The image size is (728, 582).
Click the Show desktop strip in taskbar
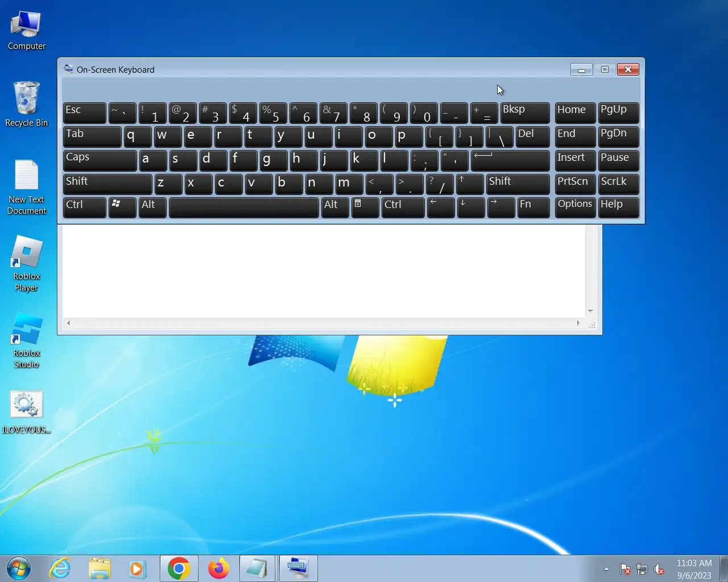(724, 568)
